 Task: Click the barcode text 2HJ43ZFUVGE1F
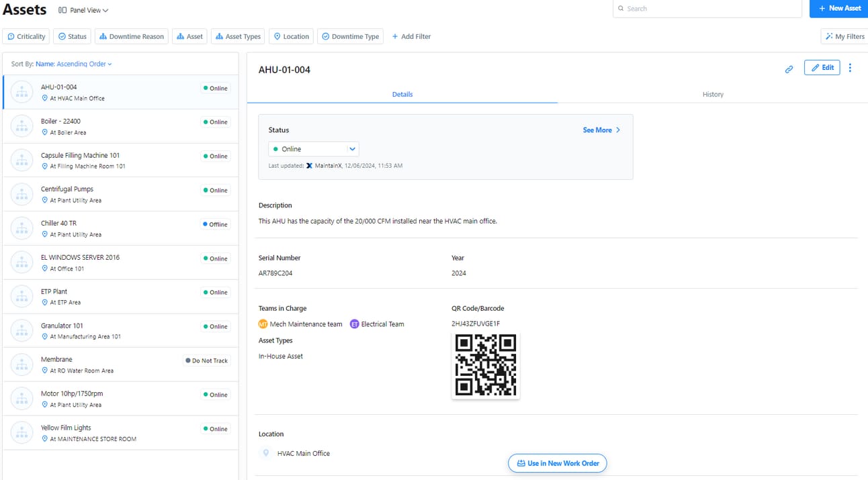(x=476, y=324)
